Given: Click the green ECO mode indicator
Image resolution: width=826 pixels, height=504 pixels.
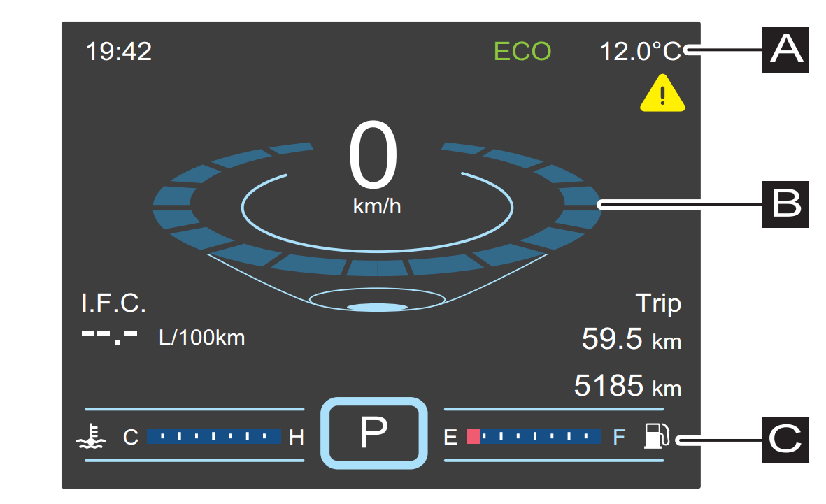Looking at the screenshot, I should [522, 52].
